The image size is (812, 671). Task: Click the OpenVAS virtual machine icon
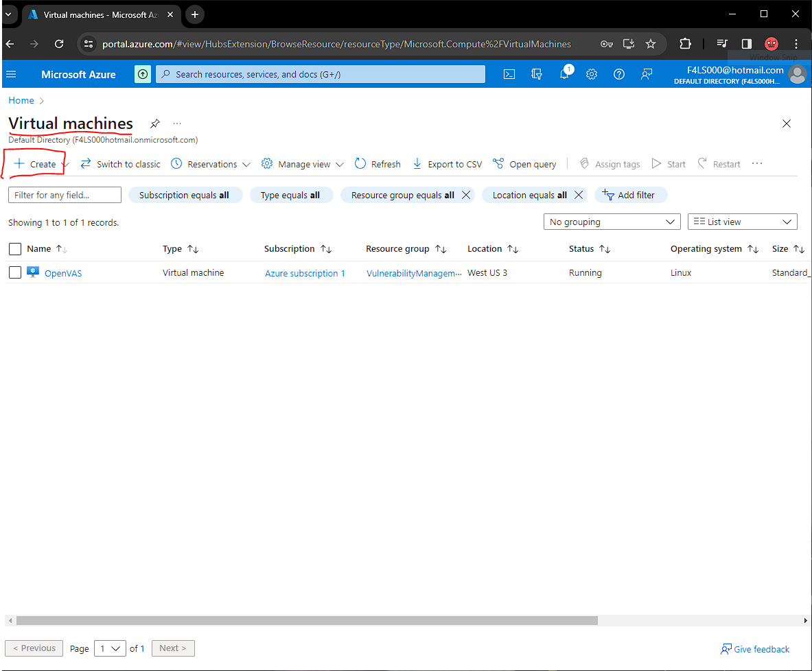tap(33, 272)
